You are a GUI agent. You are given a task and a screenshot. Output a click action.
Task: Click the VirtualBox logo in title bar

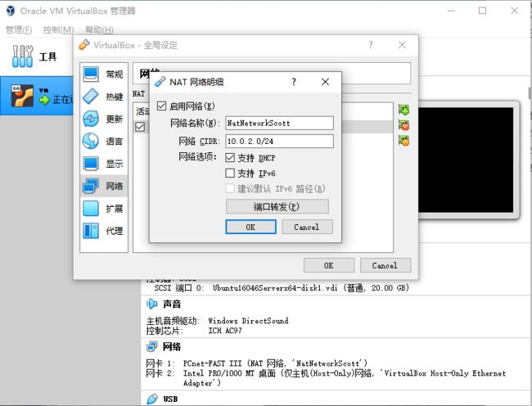pyautogui.click(x=11, y=11)
